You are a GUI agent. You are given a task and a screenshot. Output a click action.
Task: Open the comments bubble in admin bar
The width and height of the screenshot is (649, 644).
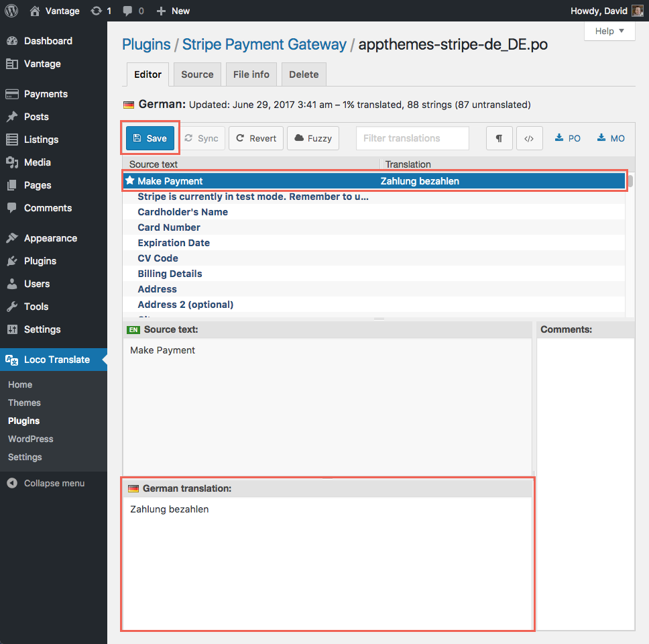133,11
